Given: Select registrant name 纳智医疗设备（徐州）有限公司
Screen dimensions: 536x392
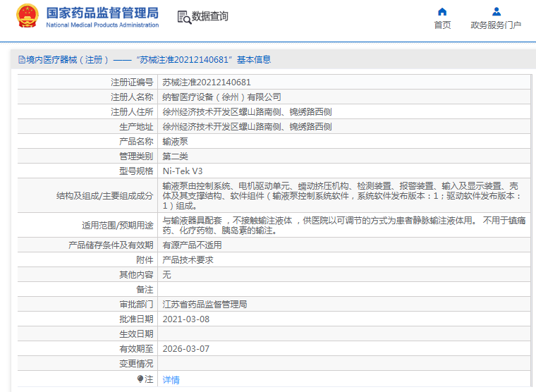Looking at the screenshot, I should [221, 97].
